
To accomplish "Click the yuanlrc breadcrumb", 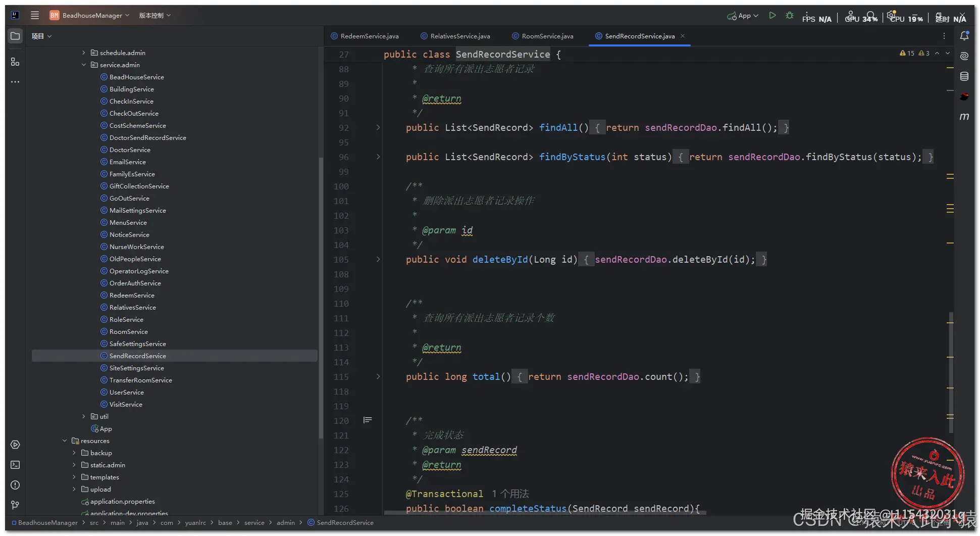I will [x=195, y=523].
